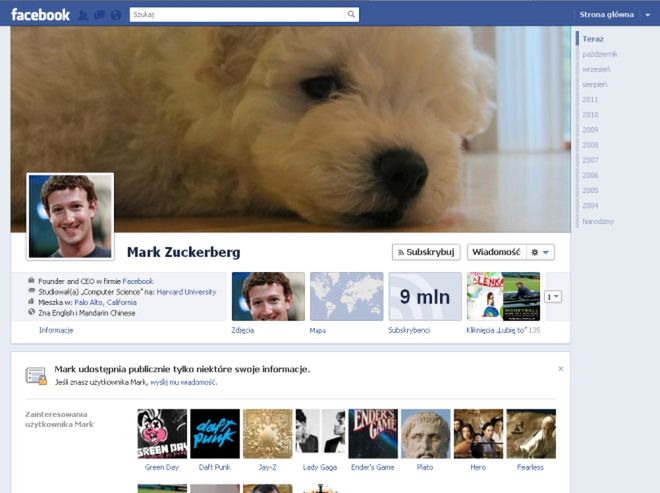Image resolution: width=660 pixels, height=493 pixels.
Task: Jump to 2006 on timeline
Action: coord(590,176)
